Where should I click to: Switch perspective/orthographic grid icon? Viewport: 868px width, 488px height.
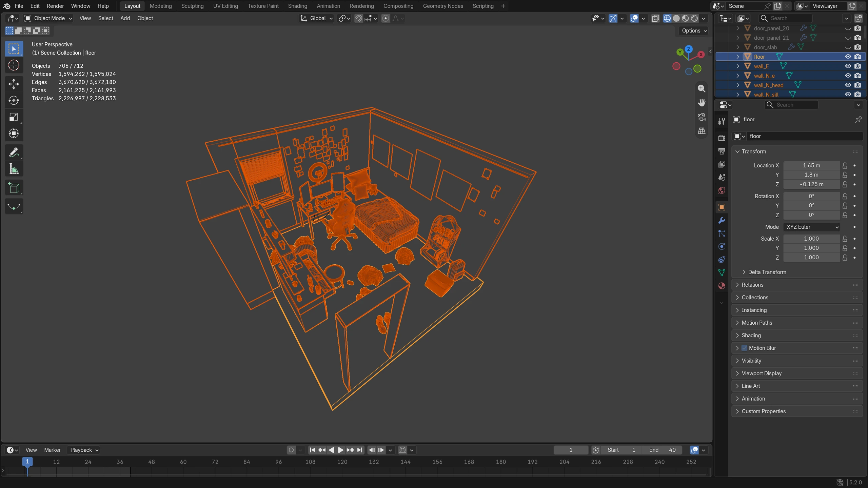click(x=702, y=131)
